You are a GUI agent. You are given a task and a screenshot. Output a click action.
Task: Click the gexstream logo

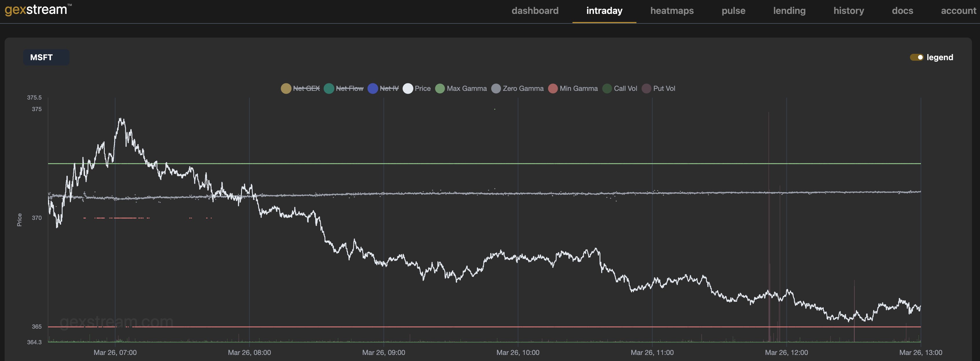pos(36,10)
